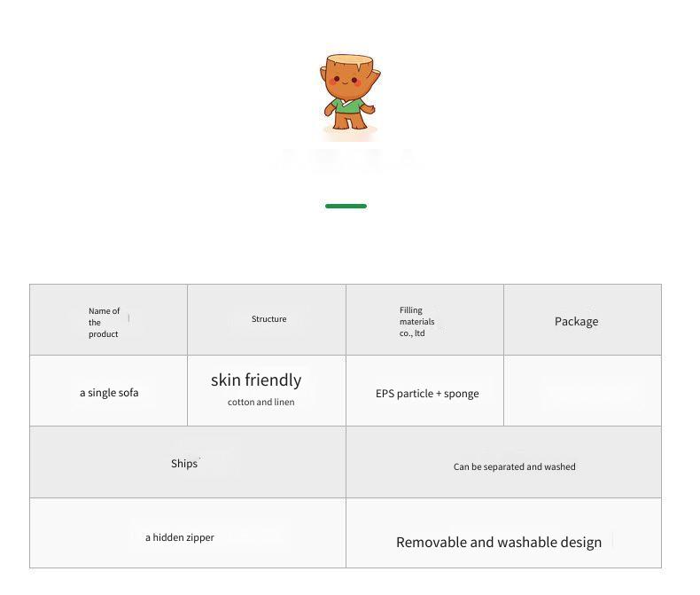Click the empty cell under Package
This screenshot has width=700, height=595.
(582, 391)
